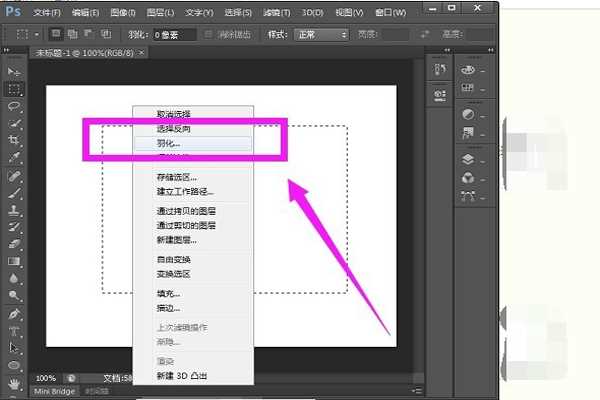This screenshot has width=600, height=400.
Task: Select the Hand tool
Action: 14,383
